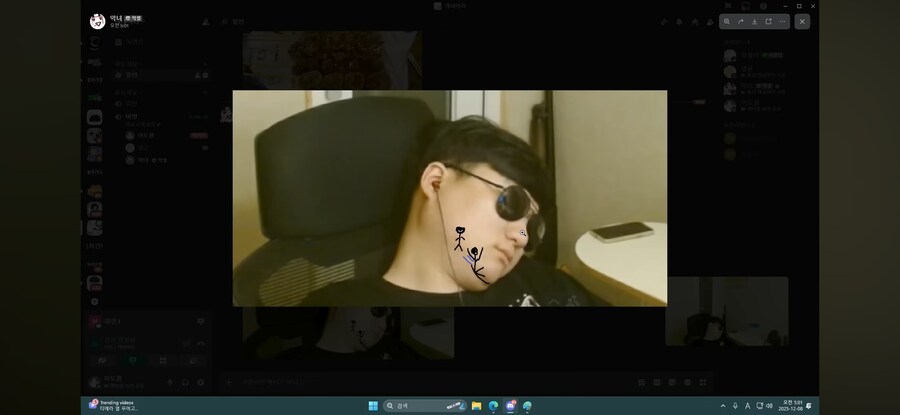Click the taskbar 검색 search box

[424, 406]
